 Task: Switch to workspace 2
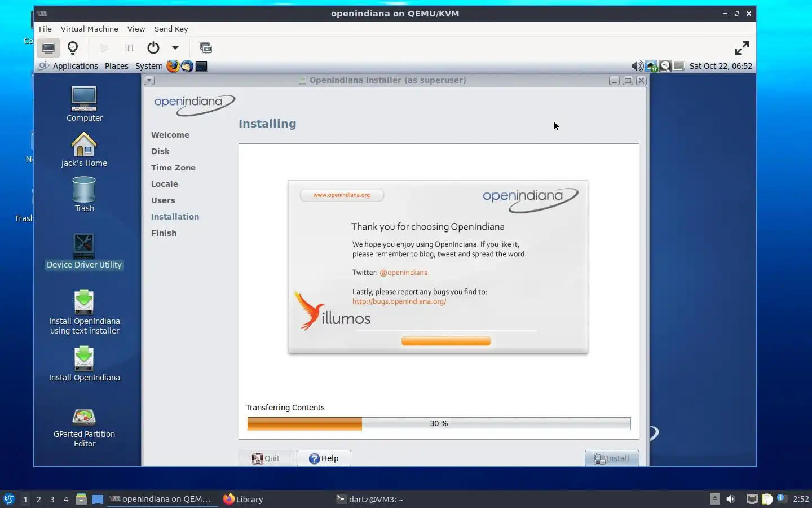point(38,499)
